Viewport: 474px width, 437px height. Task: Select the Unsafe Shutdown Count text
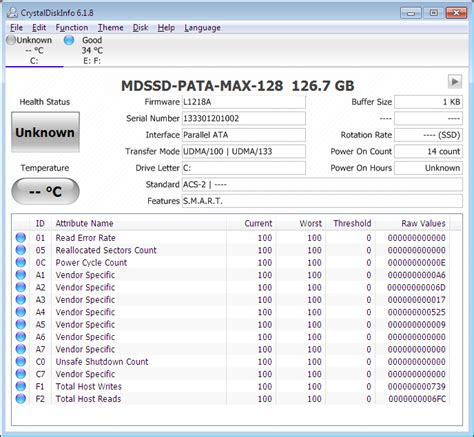102,362
